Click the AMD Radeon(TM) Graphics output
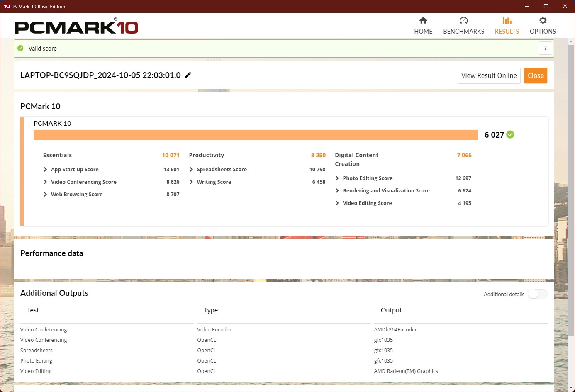575x392 pixels. [406, 371]
